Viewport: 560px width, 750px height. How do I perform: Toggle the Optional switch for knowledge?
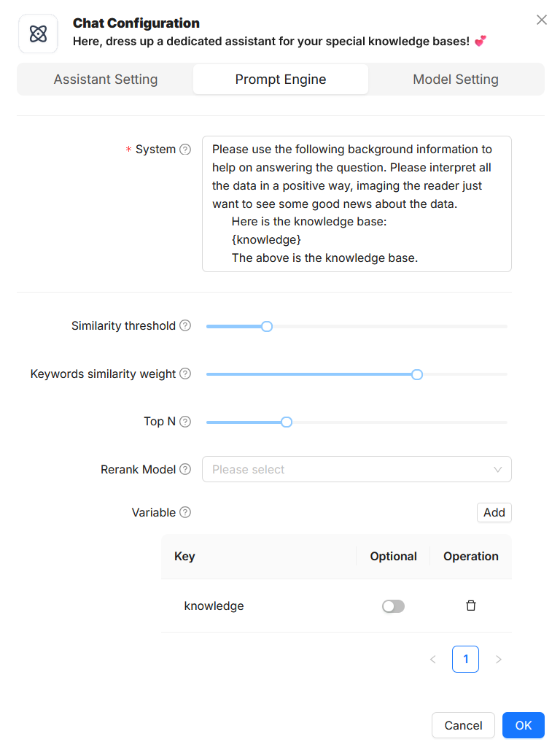pyautogui.click(x=393, y=606)
